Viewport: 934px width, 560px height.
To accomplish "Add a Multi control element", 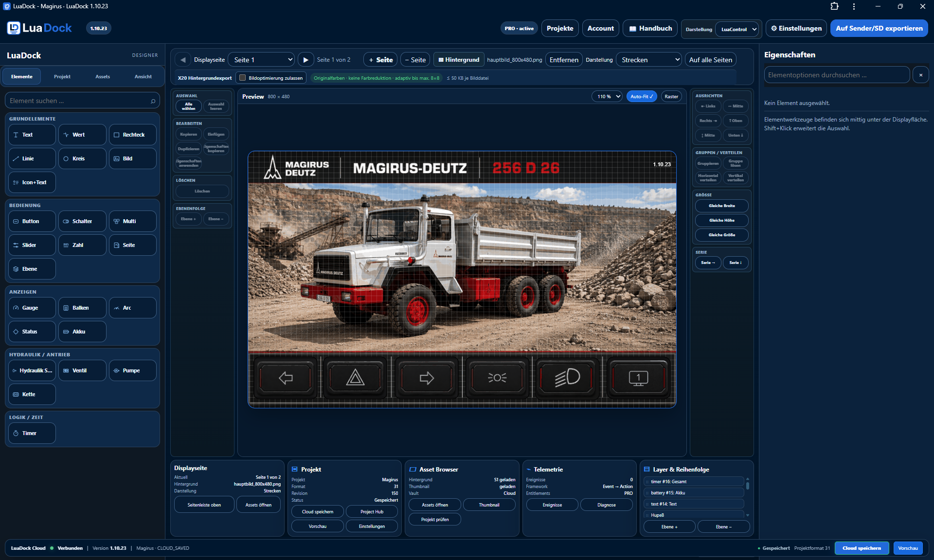I will (133, 221).
